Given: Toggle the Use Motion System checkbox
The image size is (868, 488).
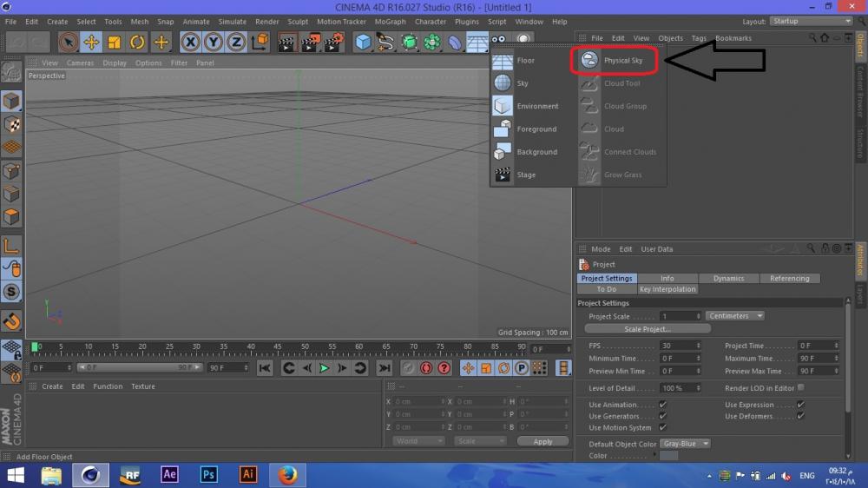Looking at the screenshot, I should pyautogui.click(x=662, y=427).
